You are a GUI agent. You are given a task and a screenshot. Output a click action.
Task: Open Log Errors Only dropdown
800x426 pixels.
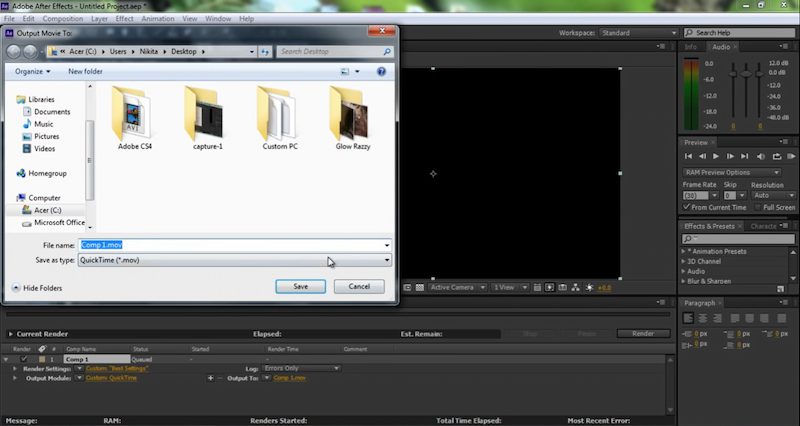pyautogui.click(x=301, y=368)
